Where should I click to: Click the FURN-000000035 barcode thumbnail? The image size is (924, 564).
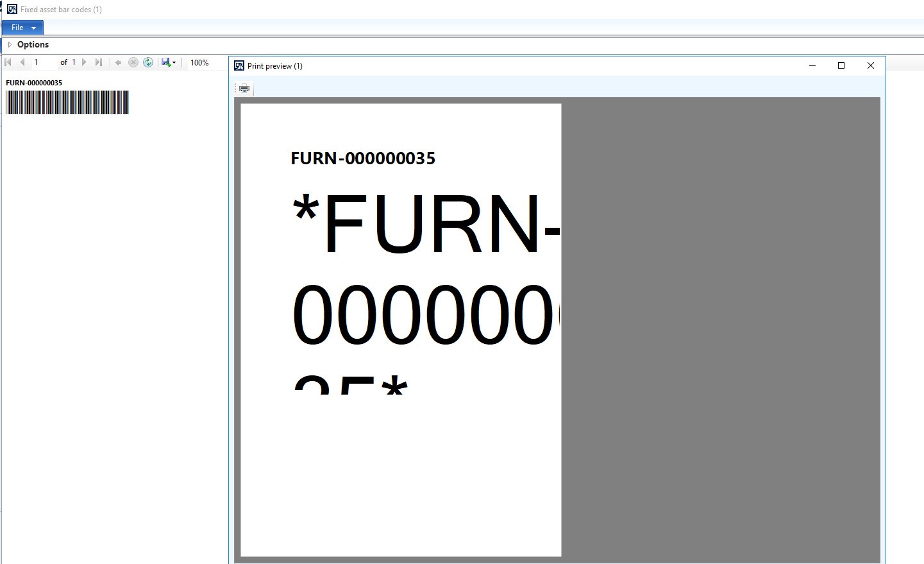coord(67,103)
